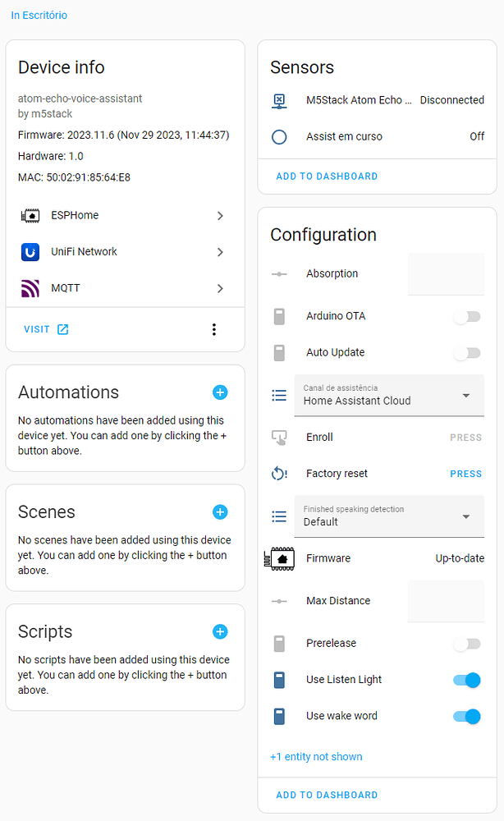The width and height of the screenshot is (504, 821).
Task: Open the Canal de assistência dropdown
Action: coord(389,395)
